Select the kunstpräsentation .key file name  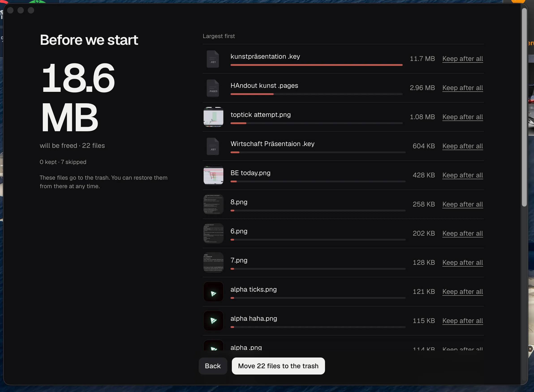point(265,56)
